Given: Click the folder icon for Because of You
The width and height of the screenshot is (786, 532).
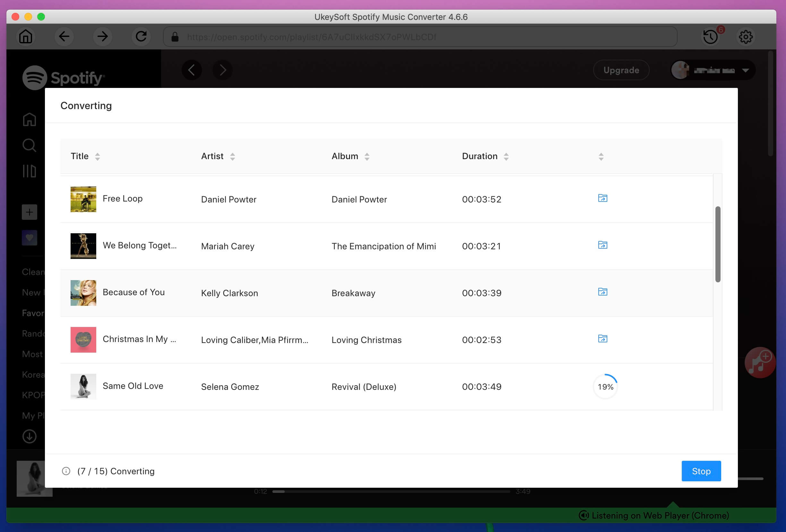Looking at the screenshot, I should 602,292.
